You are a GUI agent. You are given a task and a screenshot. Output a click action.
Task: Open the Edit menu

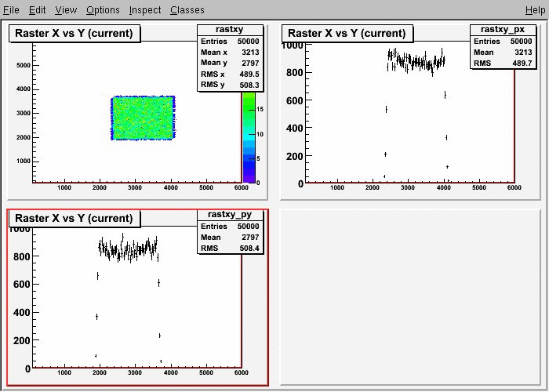click(37, 10)
